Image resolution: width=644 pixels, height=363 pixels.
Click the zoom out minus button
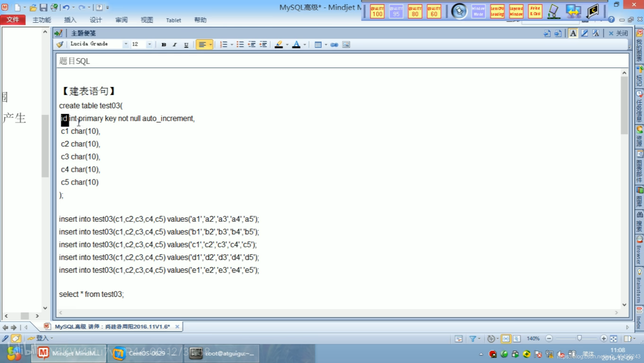pyautogui.click(x=549, y=338)
